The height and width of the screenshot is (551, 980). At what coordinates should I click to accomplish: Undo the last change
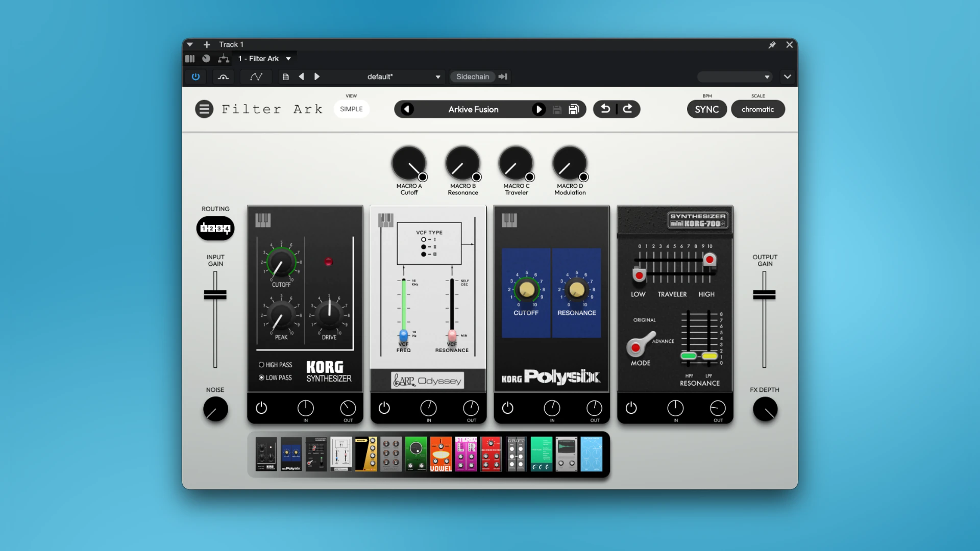coord(605,109)
